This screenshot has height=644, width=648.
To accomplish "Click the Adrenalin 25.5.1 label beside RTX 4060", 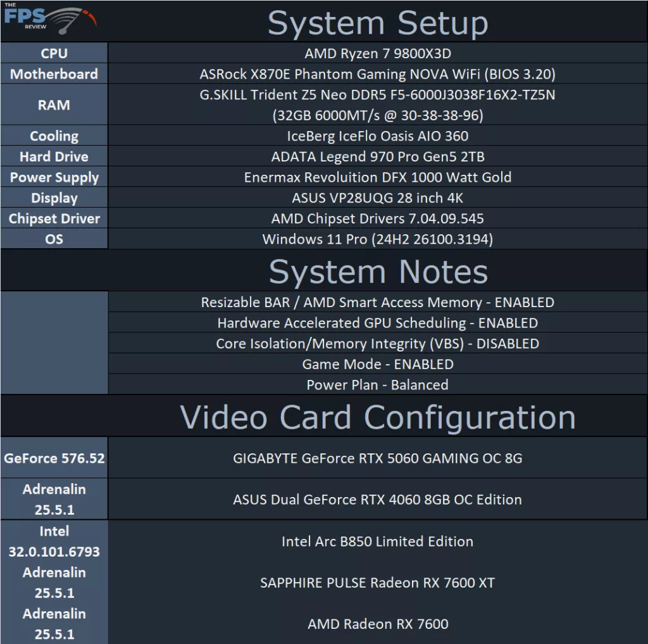I will [54, 499].
